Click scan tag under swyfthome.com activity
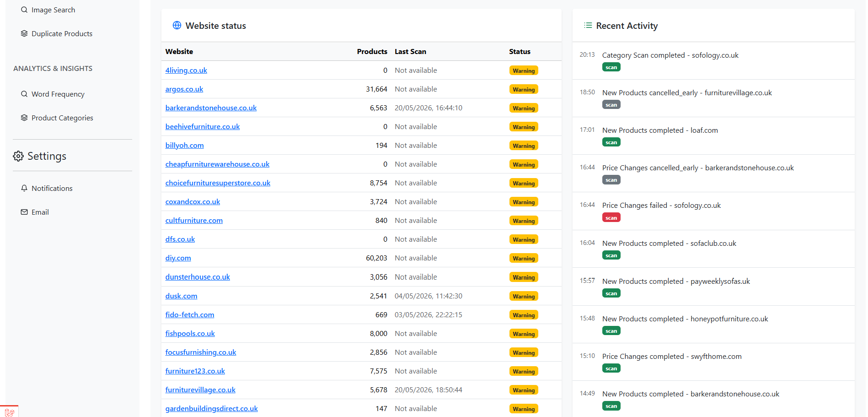This screenshot has height=417, width=868. click(611, 368)
